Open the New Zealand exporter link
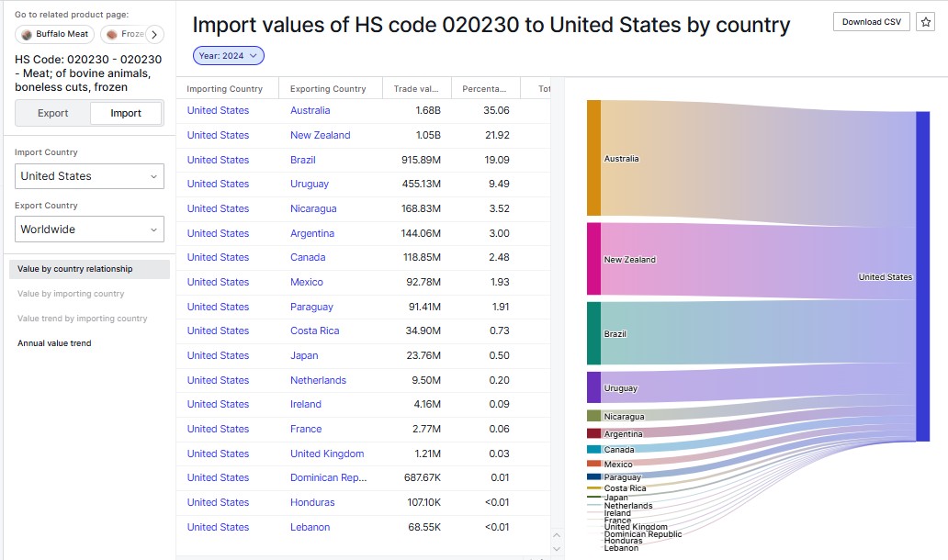Screen dimensions: 948x560 point(320,135)
